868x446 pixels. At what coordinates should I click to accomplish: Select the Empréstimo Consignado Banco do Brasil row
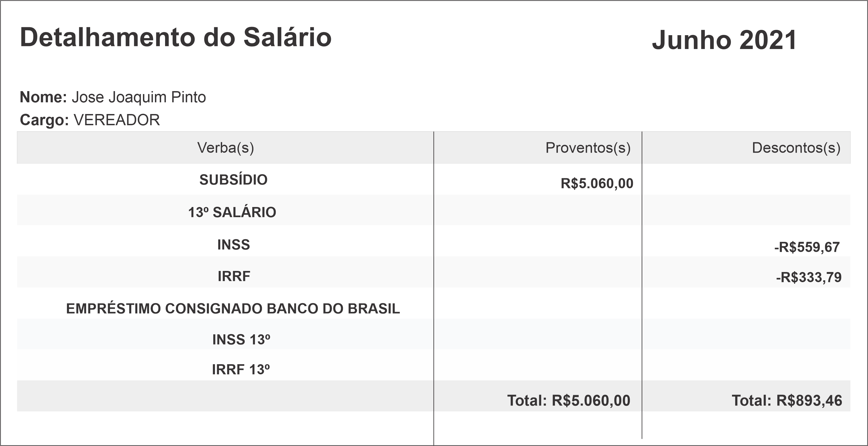click(x=233, y=309)
